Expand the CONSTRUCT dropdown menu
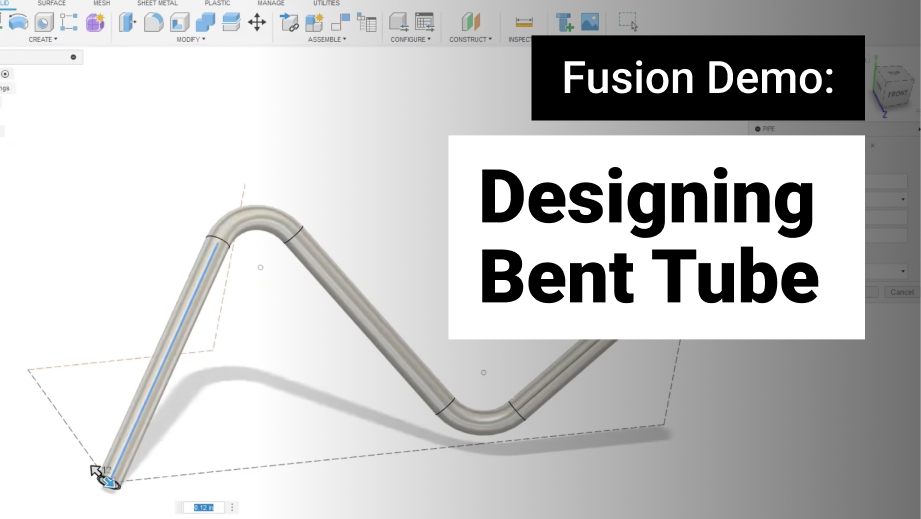The width and height of the screenshot is (921, 519). click(x=470, y=39)
